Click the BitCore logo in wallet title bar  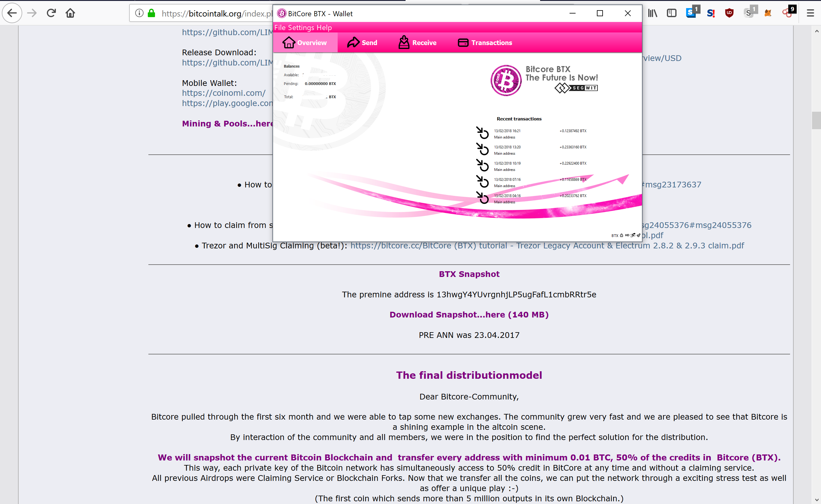[x=282, y=13]
